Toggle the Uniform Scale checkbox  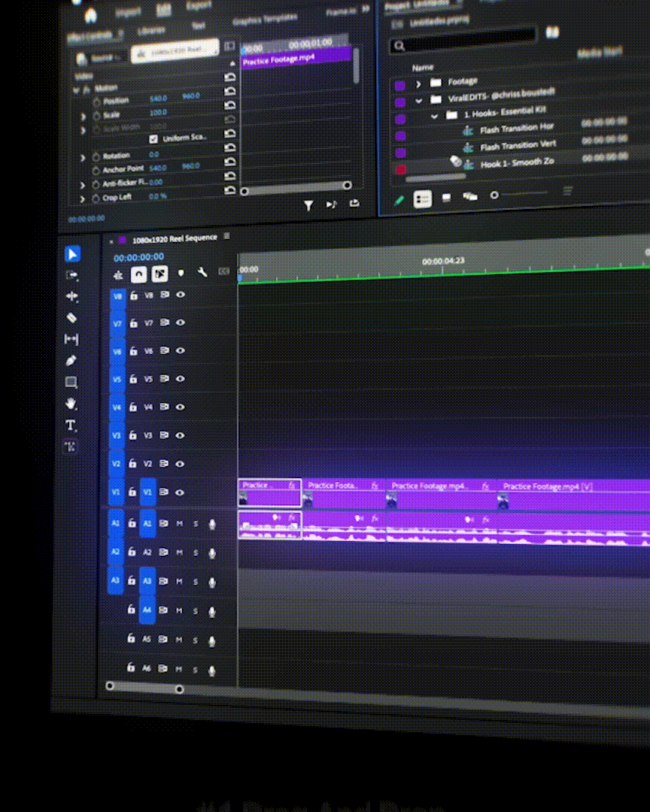153,138
